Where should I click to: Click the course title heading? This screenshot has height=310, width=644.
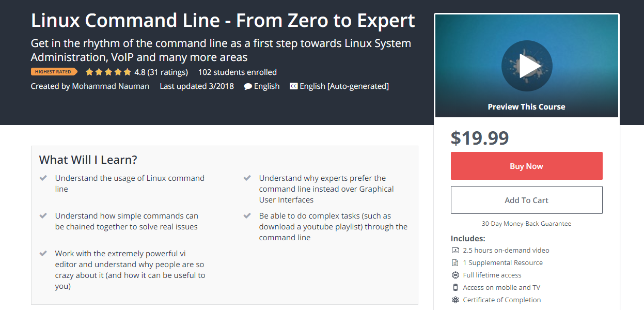223,21
